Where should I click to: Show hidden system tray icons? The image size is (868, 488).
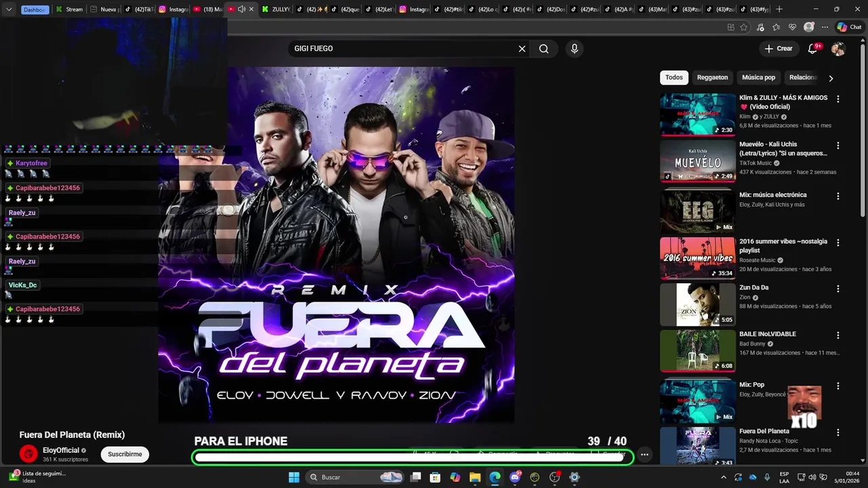[x=724, y=477]
